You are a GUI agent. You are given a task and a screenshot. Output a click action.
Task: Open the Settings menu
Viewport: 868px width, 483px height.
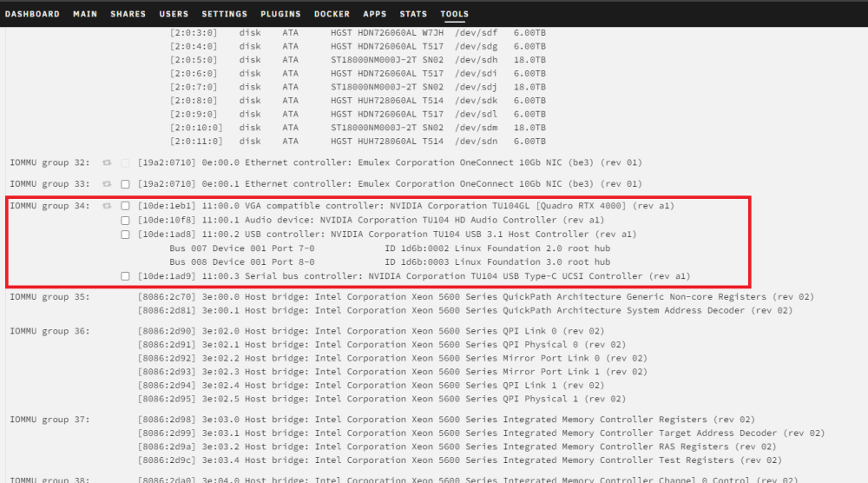pos(224,14)
